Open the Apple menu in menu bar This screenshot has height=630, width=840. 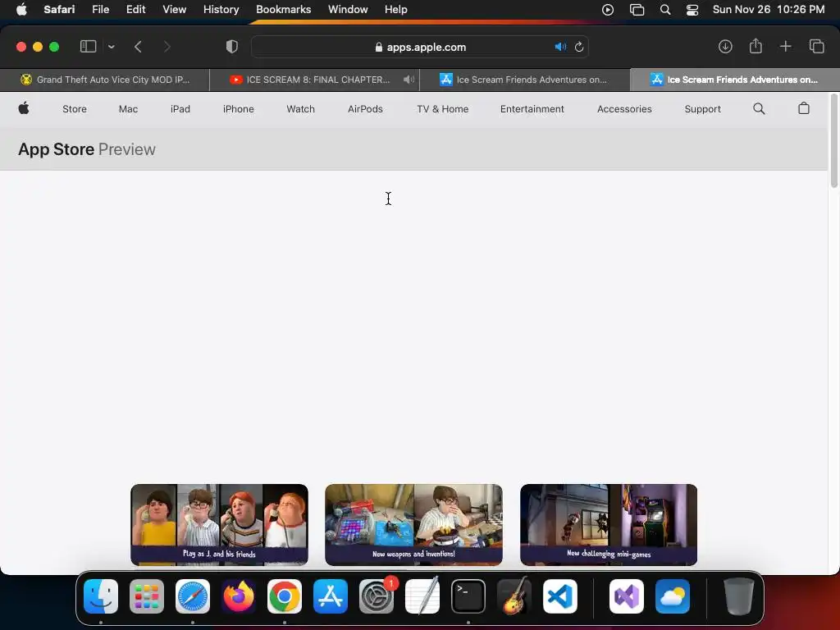(x=21, y=9)
